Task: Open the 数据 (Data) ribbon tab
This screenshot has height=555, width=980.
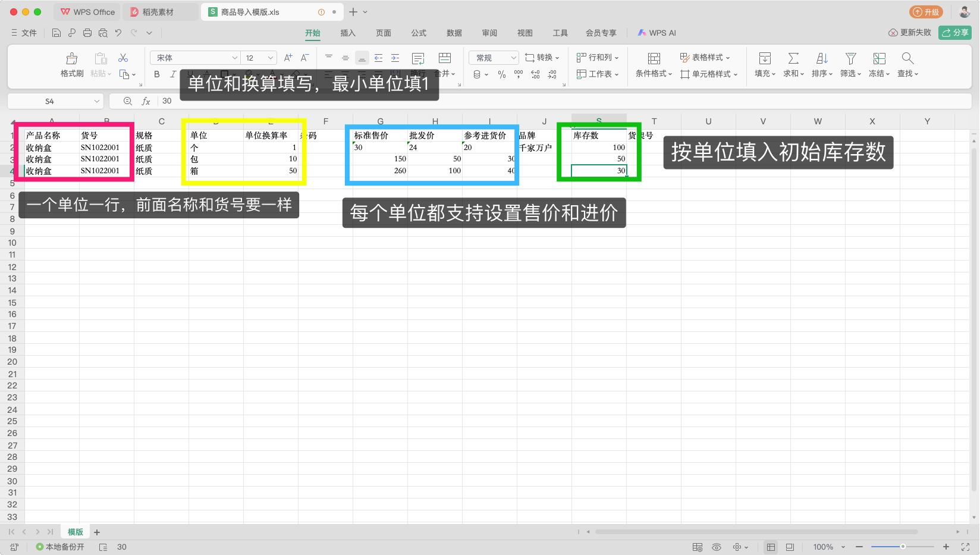Action: [x=454, y=33]
